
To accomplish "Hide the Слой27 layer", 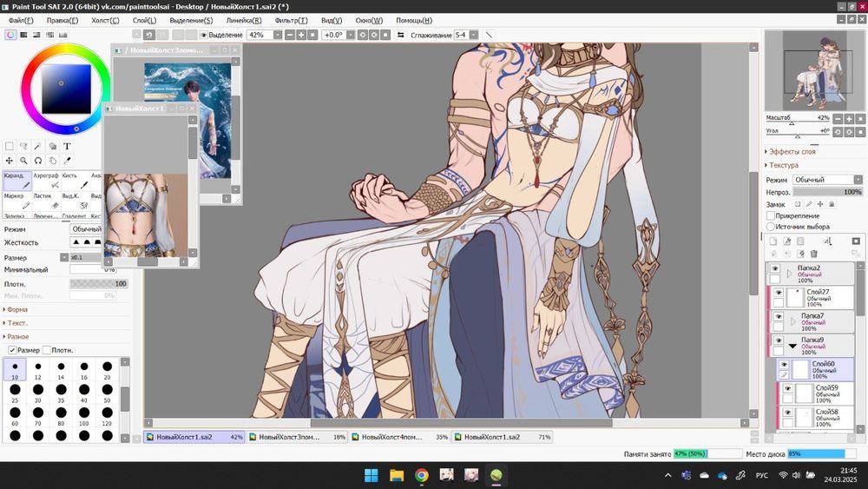I will tap(779, 293).
